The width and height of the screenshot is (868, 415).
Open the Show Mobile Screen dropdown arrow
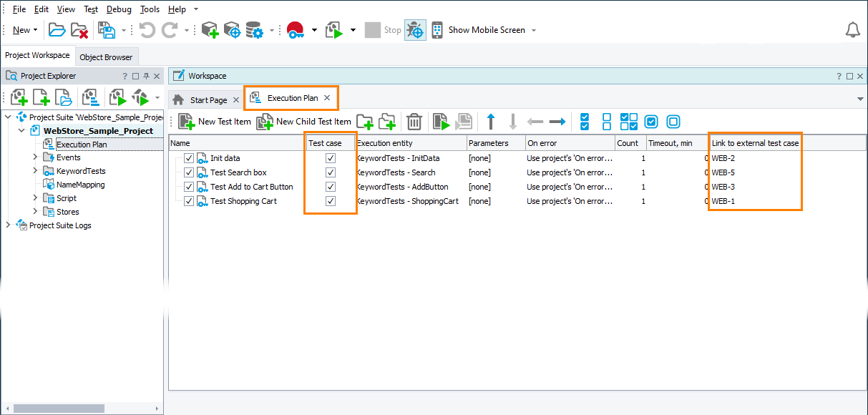[534, 30]
